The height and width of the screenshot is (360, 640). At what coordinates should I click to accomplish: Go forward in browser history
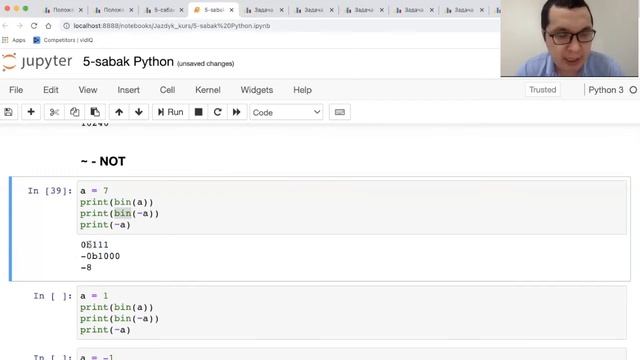(x=20, y=26)
